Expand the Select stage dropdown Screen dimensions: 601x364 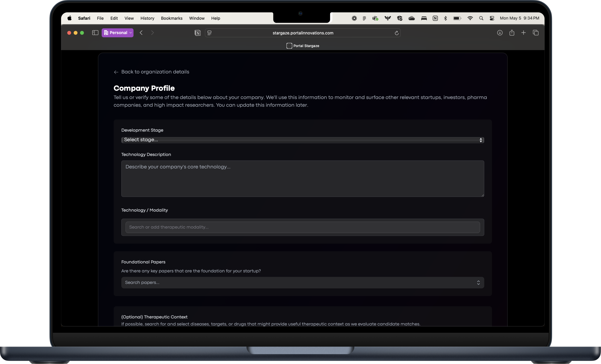[302, 140]
